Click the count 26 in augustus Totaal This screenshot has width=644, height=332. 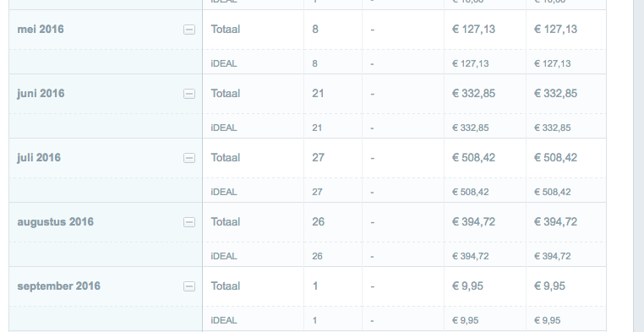click(319, 222)
